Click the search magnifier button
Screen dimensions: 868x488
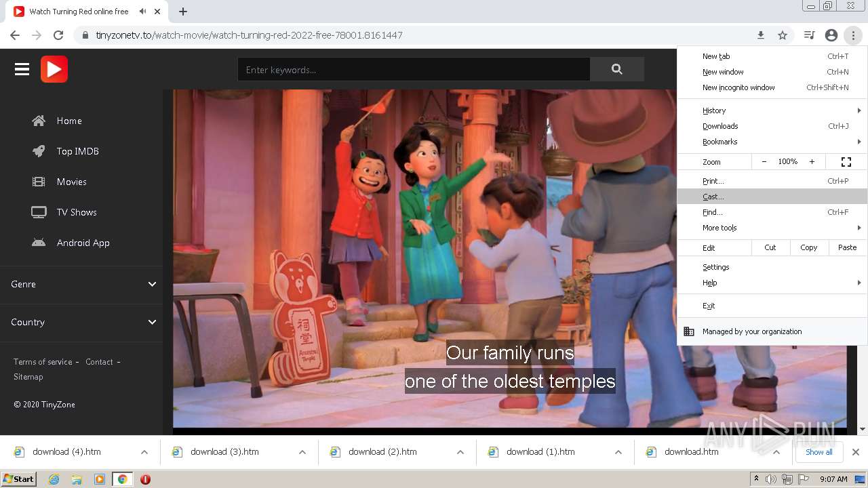pos(616,69)
